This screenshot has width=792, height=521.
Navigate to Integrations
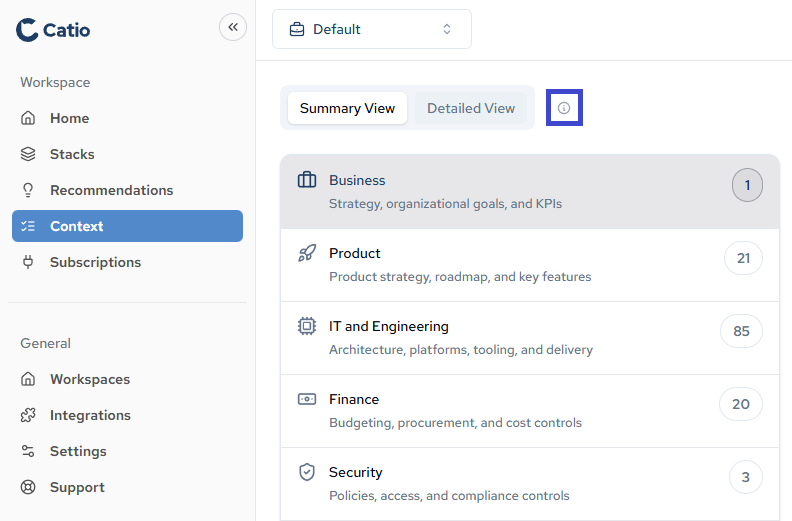point(90,415)
